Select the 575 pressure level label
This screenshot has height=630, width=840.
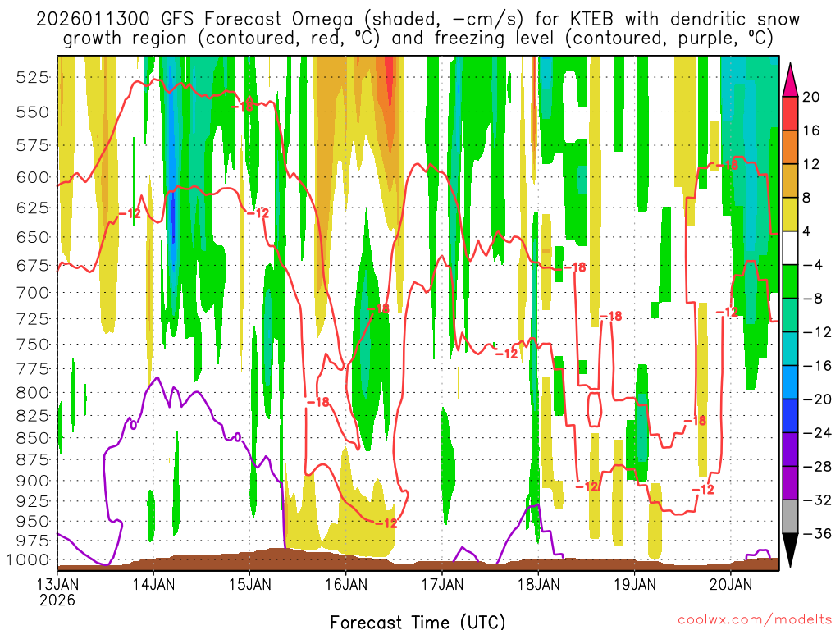click(x=33, y=146)
